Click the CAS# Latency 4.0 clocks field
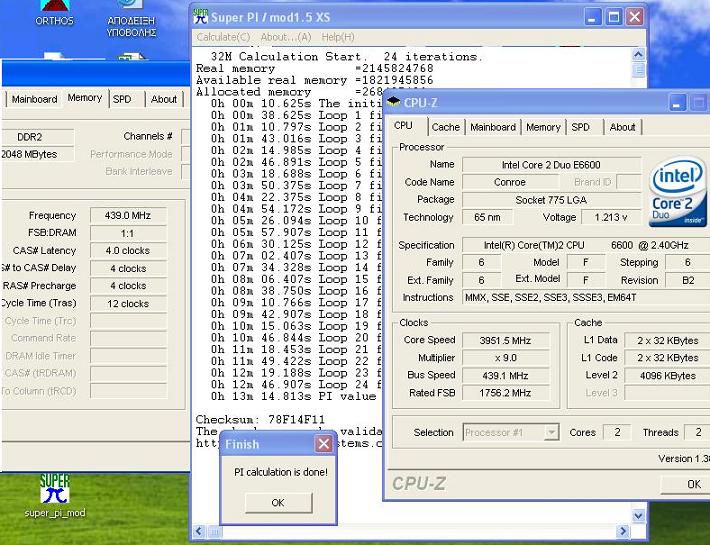 (x=128, y=250)
